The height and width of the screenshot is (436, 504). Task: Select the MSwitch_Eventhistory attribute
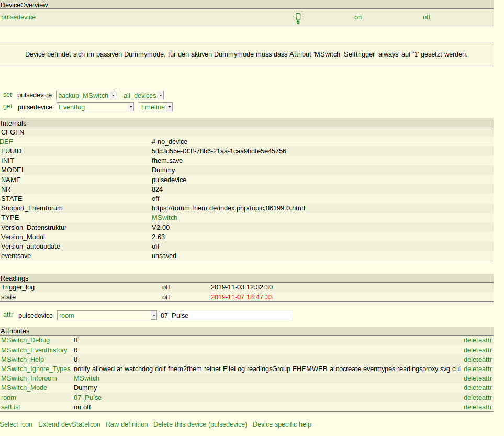[x=34, y=350]
